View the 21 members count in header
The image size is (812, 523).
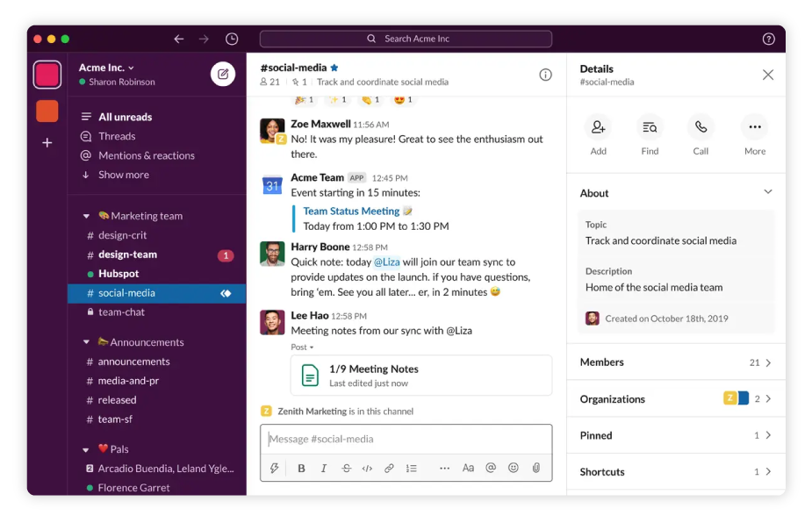269,82
